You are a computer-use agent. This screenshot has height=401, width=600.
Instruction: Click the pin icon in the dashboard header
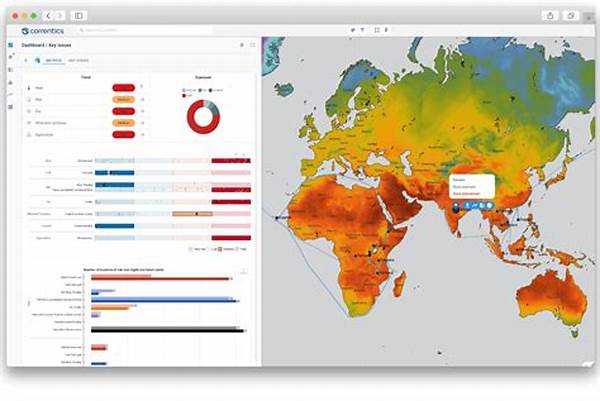241,45
